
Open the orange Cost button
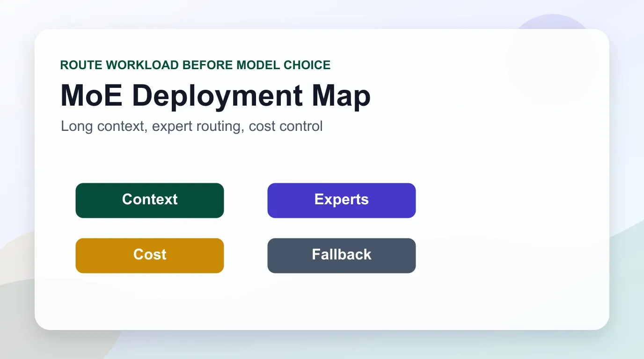pyautogui.click(x=150, y=256)
